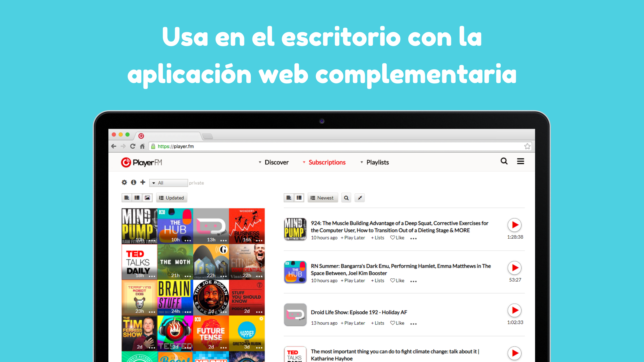Viewport: 644px width, 362px height.
Task: Click Play Later on Droid Life Show episode
Action: click(x=353, y=323)
